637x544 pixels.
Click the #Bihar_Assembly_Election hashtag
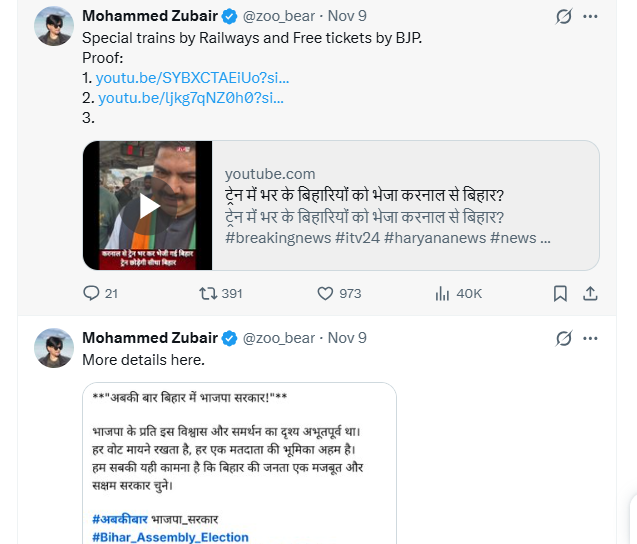170,537
